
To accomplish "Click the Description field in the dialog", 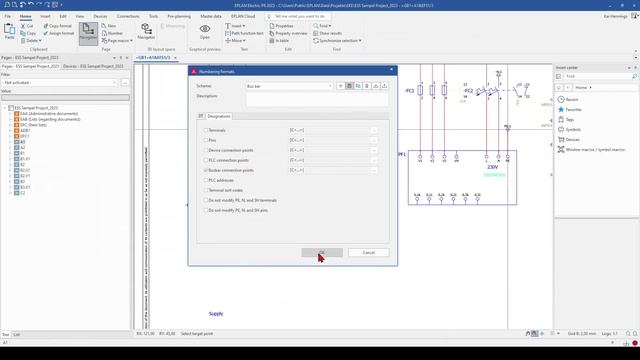I will (x=317, y=100).
